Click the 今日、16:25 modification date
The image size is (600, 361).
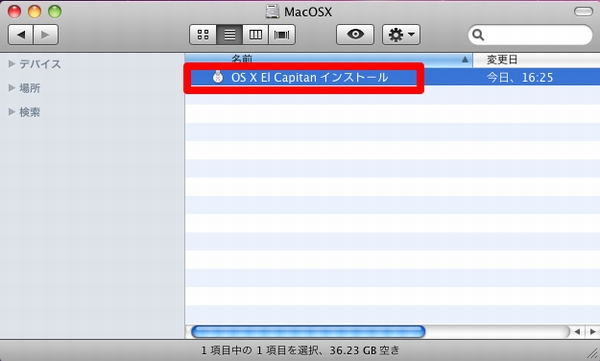[x=520, y=78]
